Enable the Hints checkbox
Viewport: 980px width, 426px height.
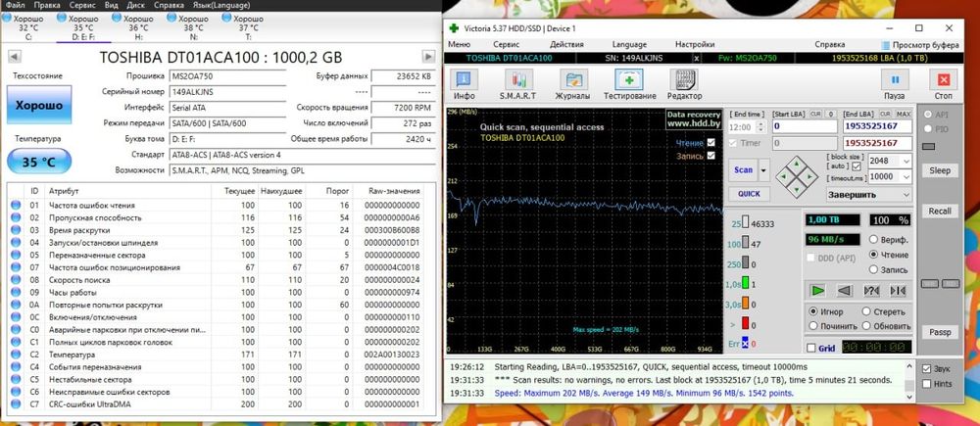(926, 384)
